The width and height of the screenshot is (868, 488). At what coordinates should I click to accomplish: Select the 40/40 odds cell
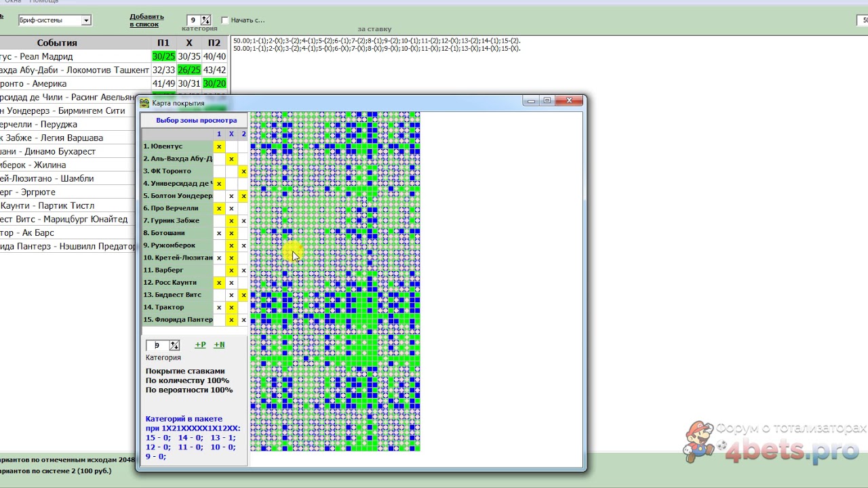click(x=214, y=56)
